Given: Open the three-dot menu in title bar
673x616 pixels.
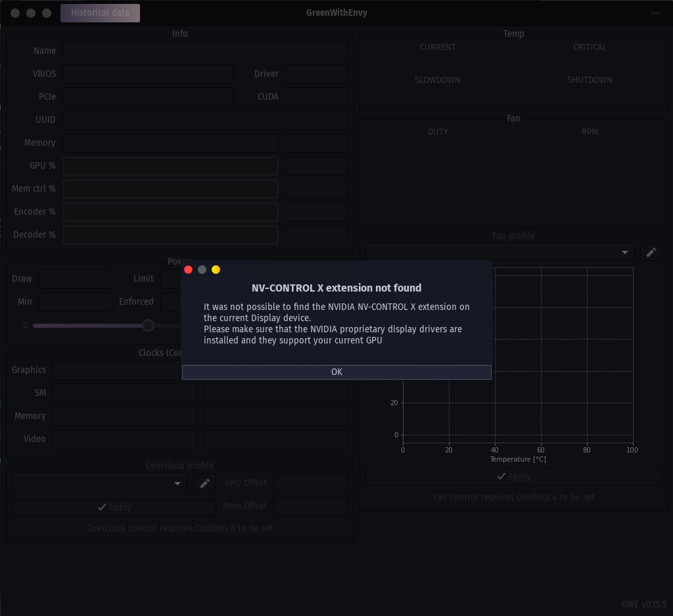Looking at the screenshot, I should pos(656,13).
